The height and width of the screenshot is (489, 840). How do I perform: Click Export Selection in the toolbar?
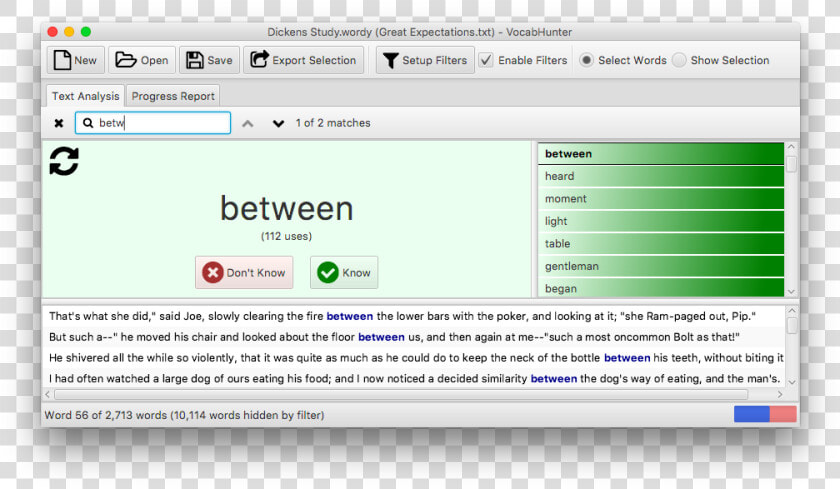click(x=304, y=60)
